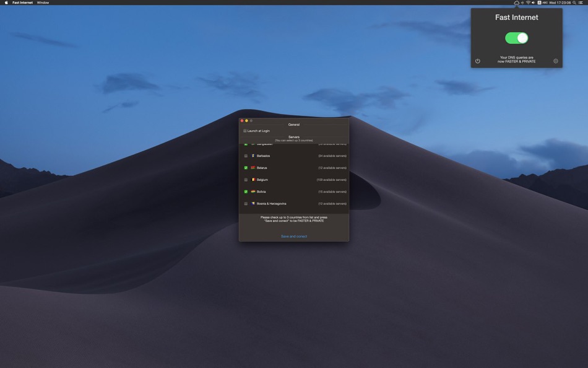Open the Fast Internet app menu

click(22, 2)
